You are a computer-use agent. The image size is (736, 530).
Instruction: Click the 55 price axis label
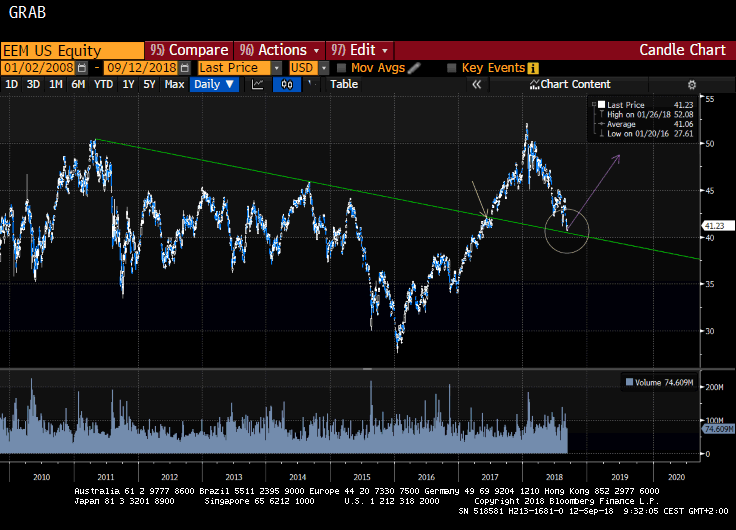click(709, 99)
